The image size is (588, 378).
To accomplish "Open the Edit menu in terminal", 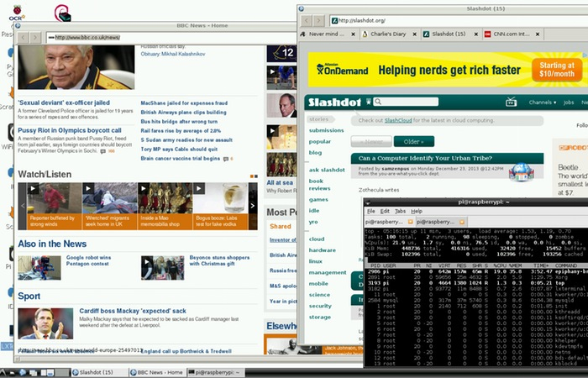I will pos(385,211).
